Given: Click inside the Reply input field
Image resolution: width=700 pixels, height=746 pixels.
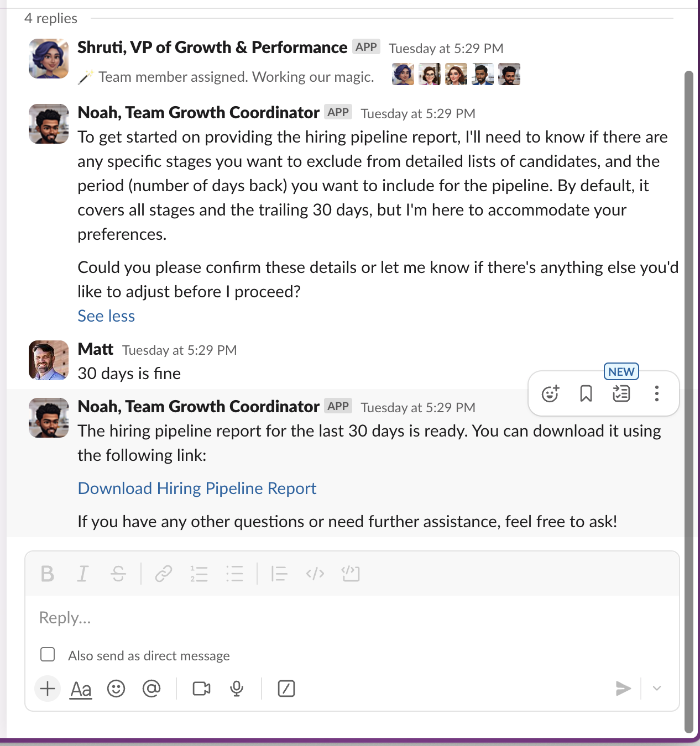Looking at the screenshot, I should tap(221, 618).
